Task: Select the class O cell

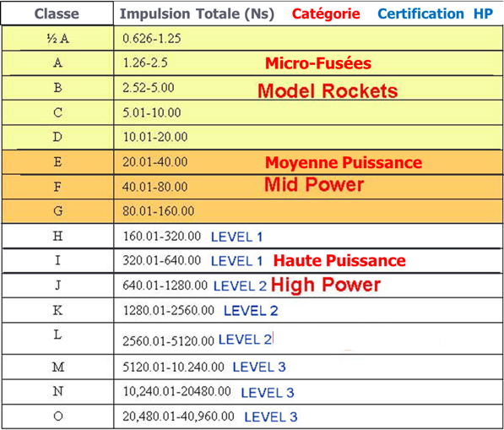Action: pos(58,416)
